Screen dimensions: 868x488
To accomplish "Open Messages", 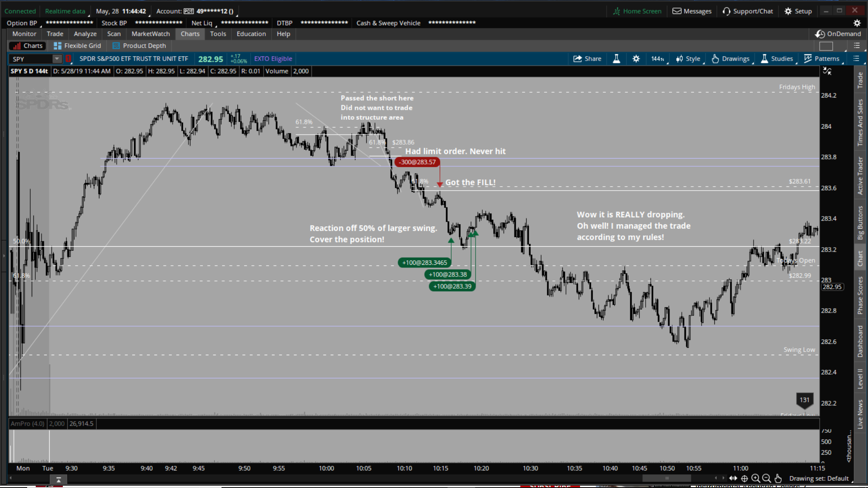I will [x=692, y=11].
